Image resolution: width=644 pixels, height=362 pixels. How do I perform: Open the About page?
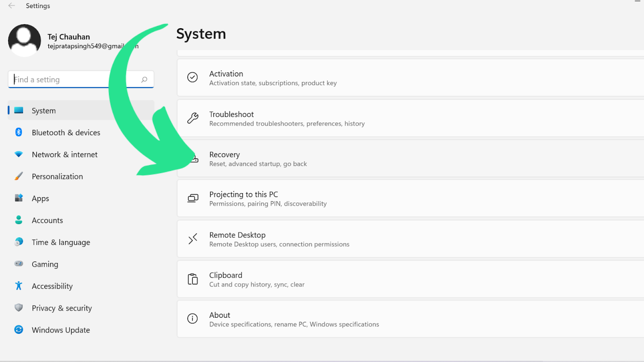tap(411, 319)
